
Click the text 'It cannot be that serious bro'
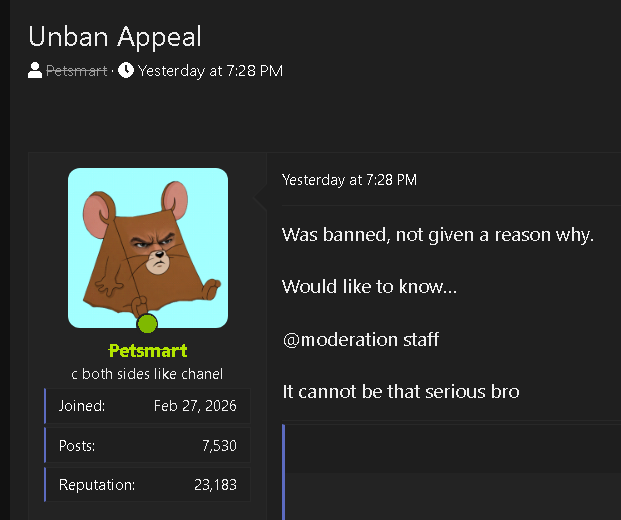point(400,392)
